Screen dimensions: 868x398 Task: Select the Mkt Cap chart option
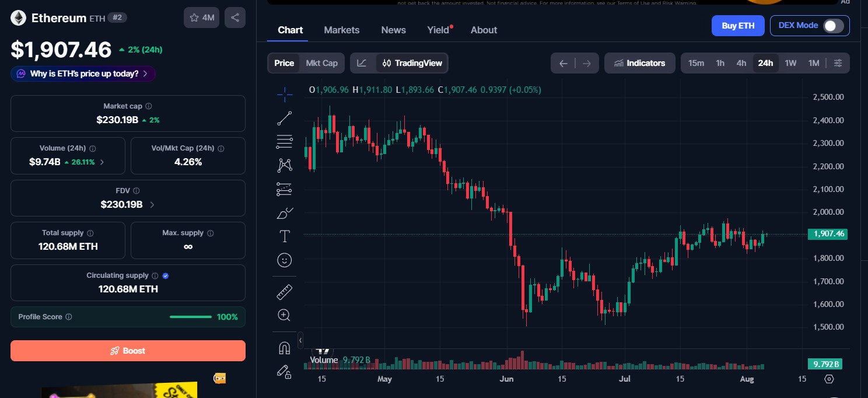[321, 63]
